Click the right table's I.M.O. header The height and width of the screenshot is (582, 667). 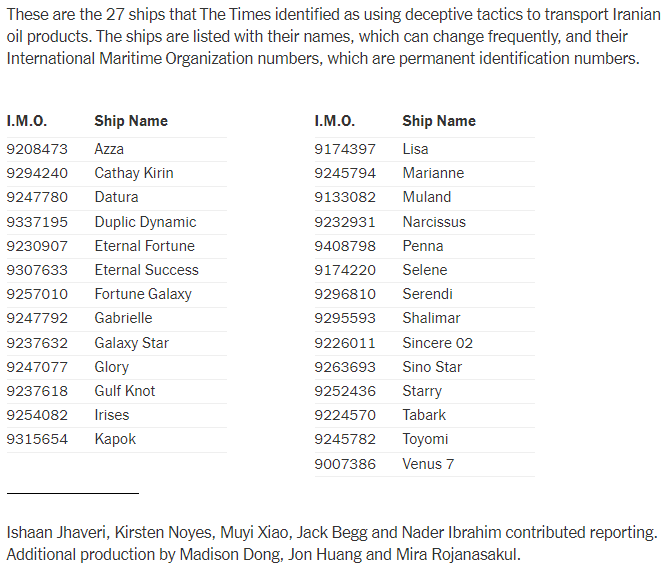[334, 121]
